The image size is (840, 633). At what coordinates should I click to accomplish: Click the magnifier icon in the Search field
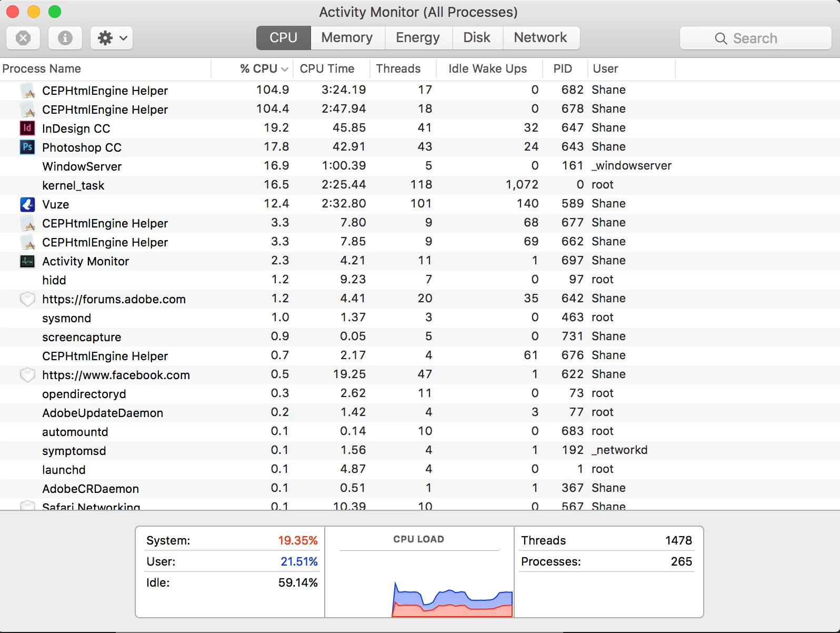[x=721, y=38]
